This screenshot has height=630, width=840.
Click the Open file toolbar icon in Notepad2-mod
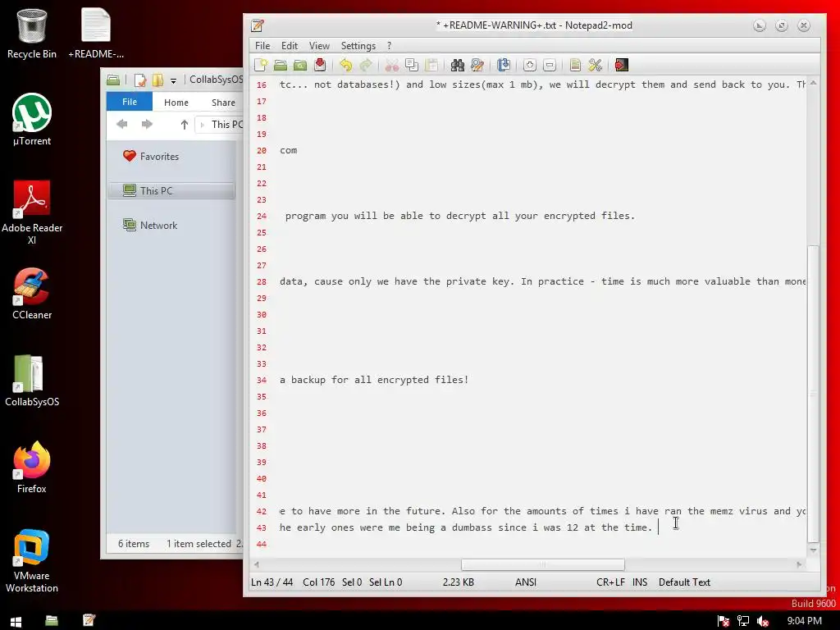(281, 66)
